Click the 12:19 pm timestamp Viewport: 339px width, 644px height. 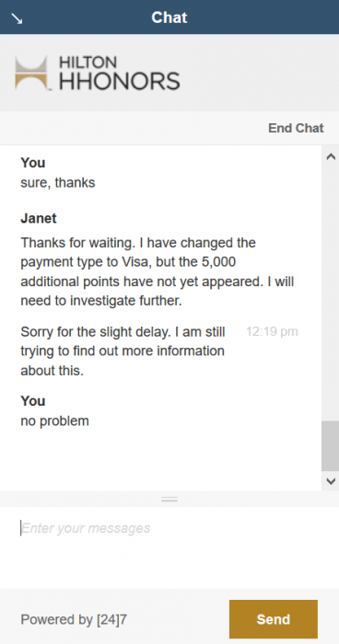click(272, 331)
